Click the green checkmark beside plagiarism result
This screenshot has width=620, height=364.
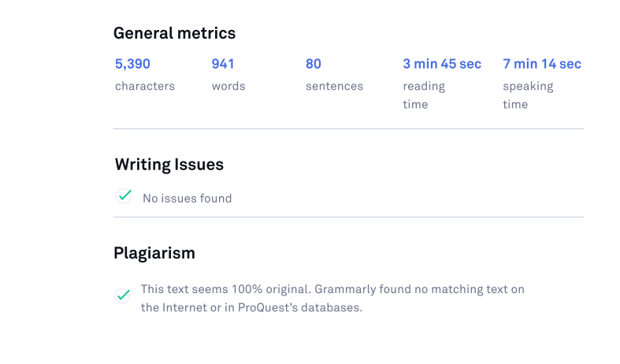pos(122,296)
